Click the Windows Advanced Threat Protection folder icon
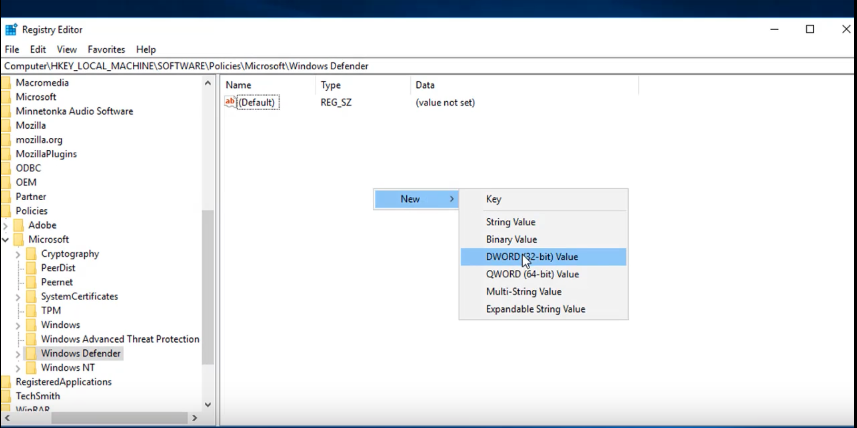The width and height of the screenshot is (857, 428). 31,339
